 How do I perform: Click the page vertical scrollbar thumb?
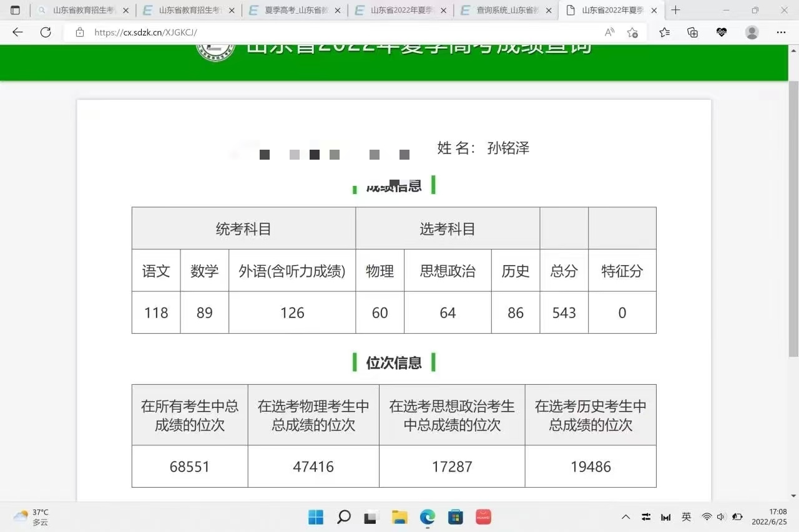pyautogui.click(x=793, y=218)
